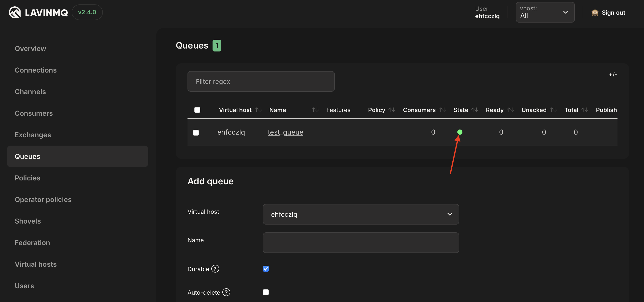Sort by Virtual host column arrows
This screenshot has width=644, height=302.
point(258,110)
